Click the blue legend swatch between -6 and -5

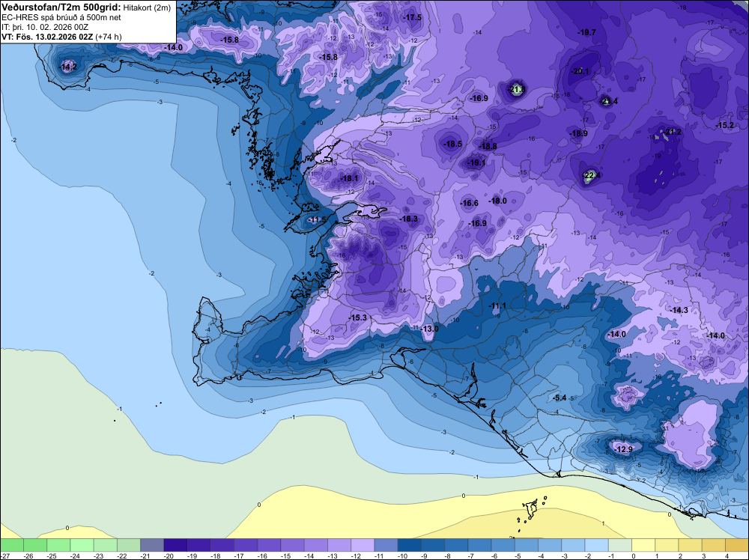tap(503, 545)
